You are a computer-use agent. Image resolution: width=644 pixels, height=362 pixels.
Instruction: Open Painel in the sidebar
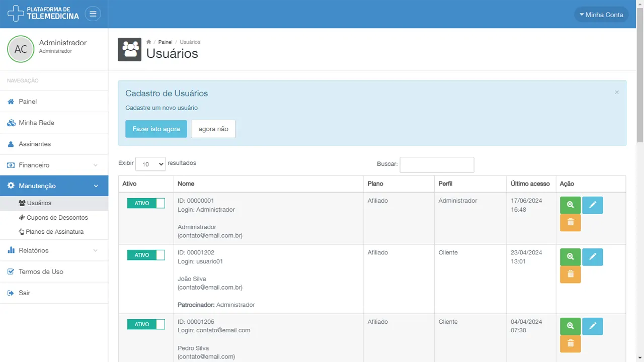54,102
